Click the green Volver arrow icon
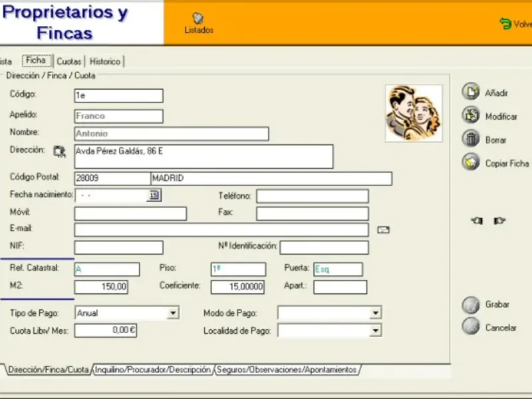Screen dimensions: 532x399 pos(505,24)
